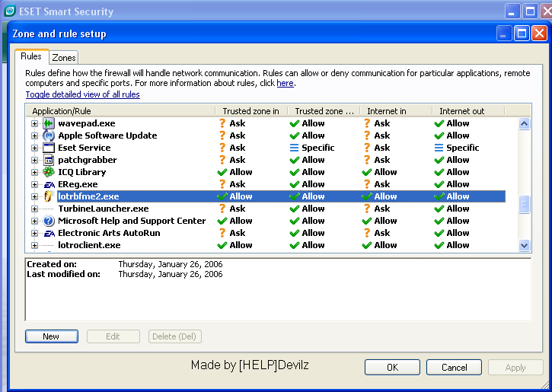Click the Allow checkmark for lotroclient.exe Internet out
The image size is (552, 392).
[x=439, y=245]
